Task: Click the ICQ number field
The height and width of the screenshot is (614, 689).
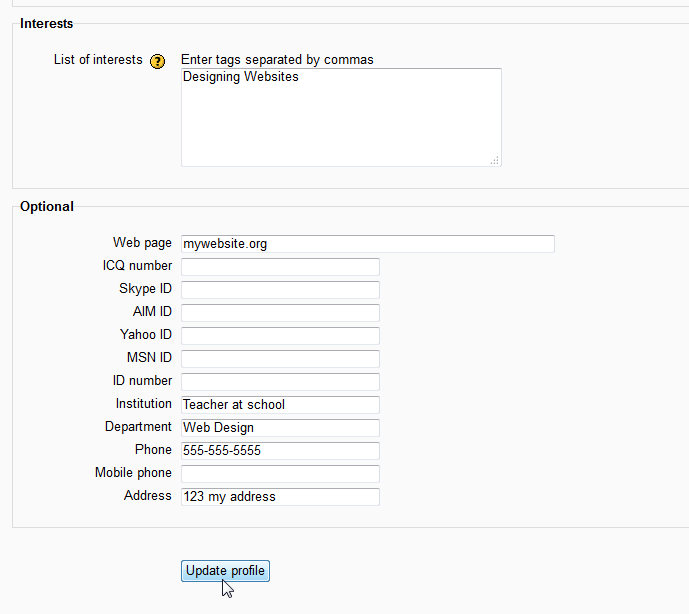Action: click(280, 267)
